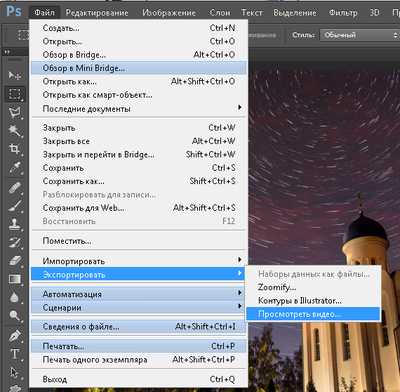Choose Сохранить как... menu item
Image resolution: width=400 pixels, height=392 pixels.
coord(139,181)
